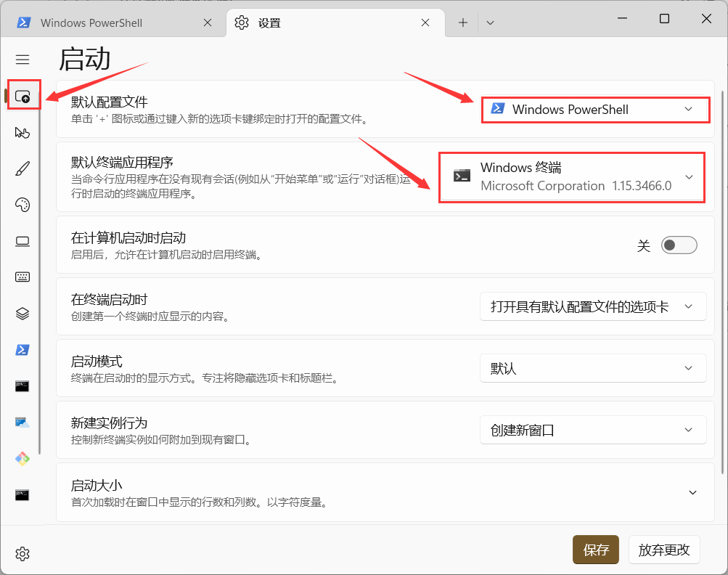Viewport: 728px width, 575px height.
Task: Open Color schemes via palette icon
Action: click(x=23, y=205)
